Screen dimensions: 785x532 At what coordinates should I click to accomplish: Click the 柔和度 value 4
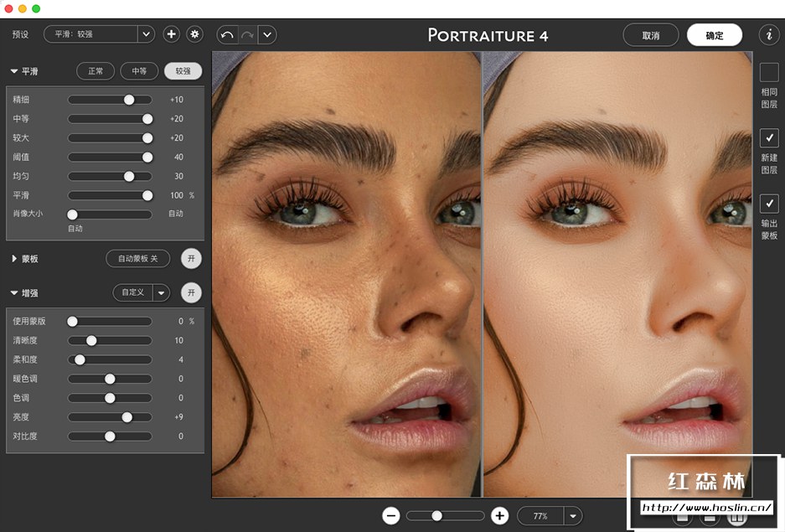click(x=181, y=359)
